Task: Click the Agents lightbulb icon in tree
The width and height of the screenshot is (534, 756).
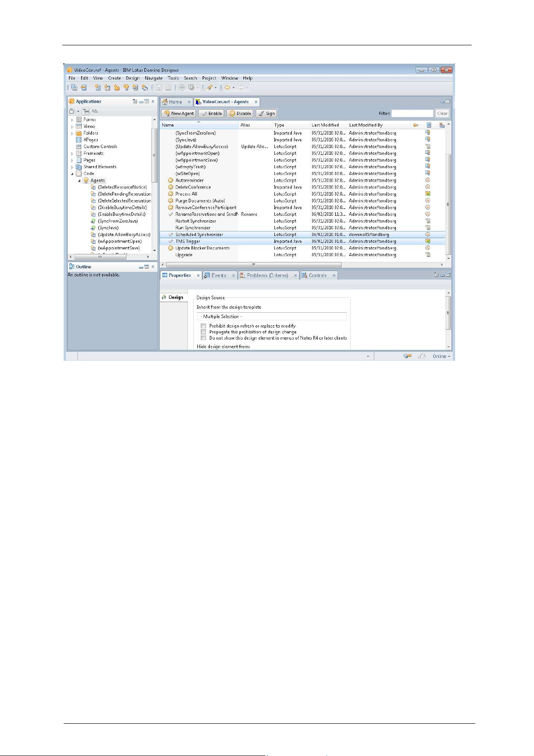Action: click(86, 180)
